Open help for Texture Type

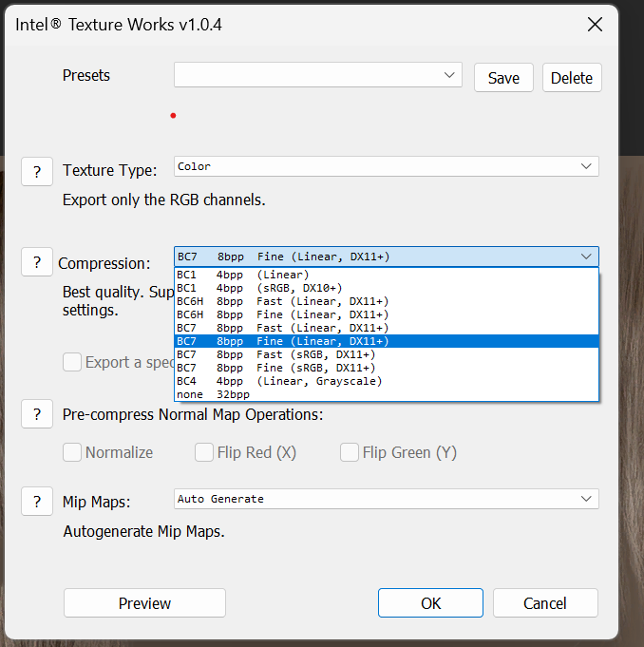pos(37,171)
